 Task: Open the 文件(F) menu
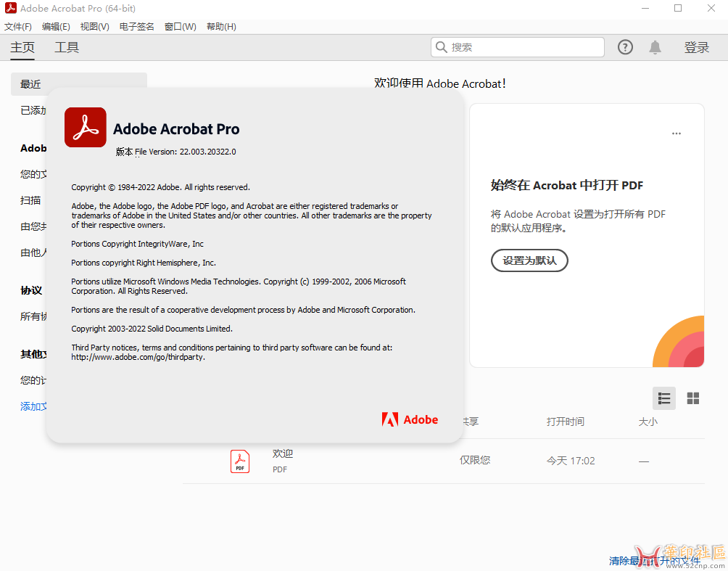pyautogui.click(x=18, y=27)
